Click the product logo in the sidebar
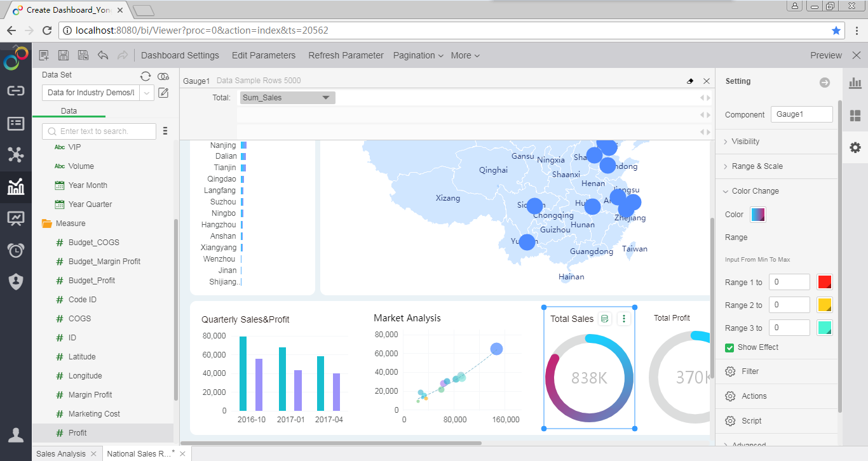This screenshot has width=868, height=461. tap(16, 58)
